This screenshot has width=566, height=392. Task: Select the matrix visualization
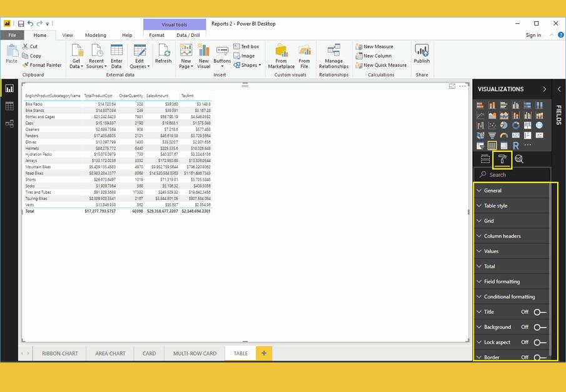click(x=504, y=146)
